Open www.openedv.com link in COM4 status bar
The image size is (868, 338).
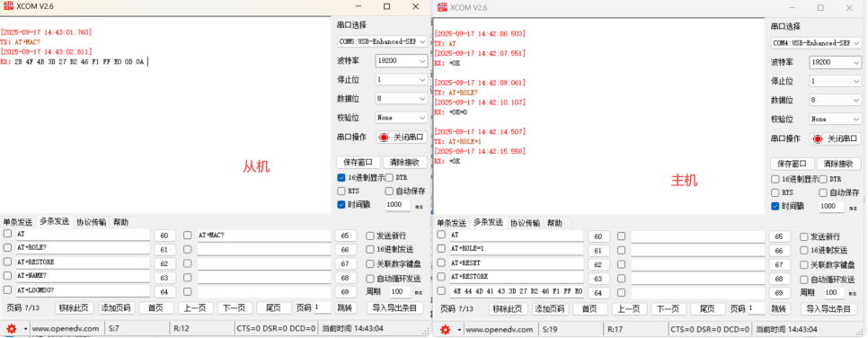tap(500, 330)
